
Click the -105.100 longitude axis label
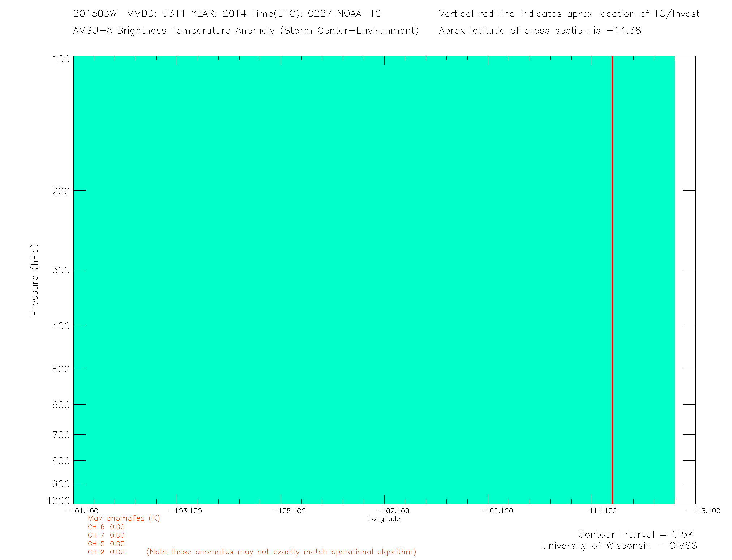(x=289, y=511)
